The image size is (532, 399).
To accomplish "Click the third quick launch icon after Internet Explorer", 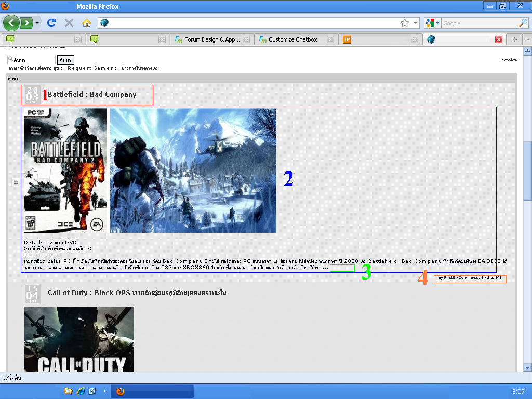I will click(92, 391).
